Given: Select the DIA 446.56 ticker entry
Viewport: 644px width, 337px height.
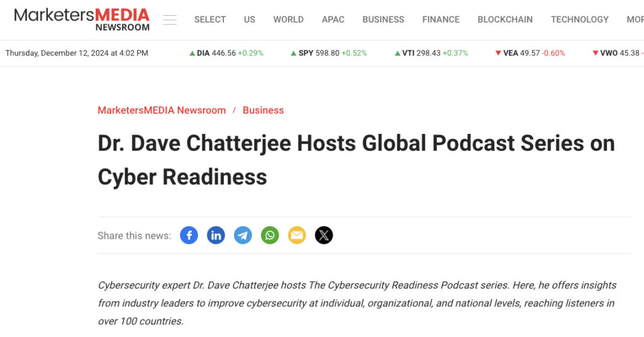Looking at the screenshot, I should [x=226, y=53].
